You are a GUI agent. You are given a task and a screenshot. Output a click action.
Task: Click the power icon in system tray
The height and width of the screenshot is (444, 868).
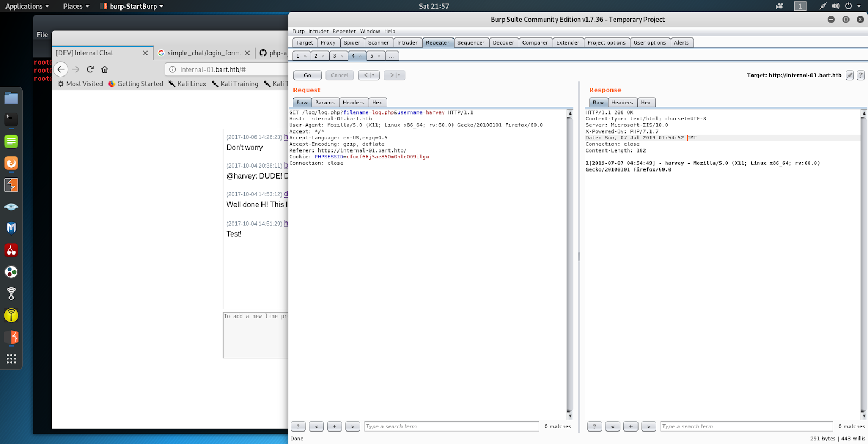pyautogui.click(x=848, y=6)
